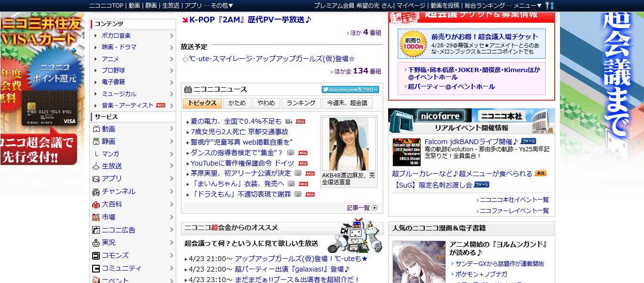
Task: Click the ニコニコニュース TV icon
Action: pyautogui.click(x=188, y=89)
